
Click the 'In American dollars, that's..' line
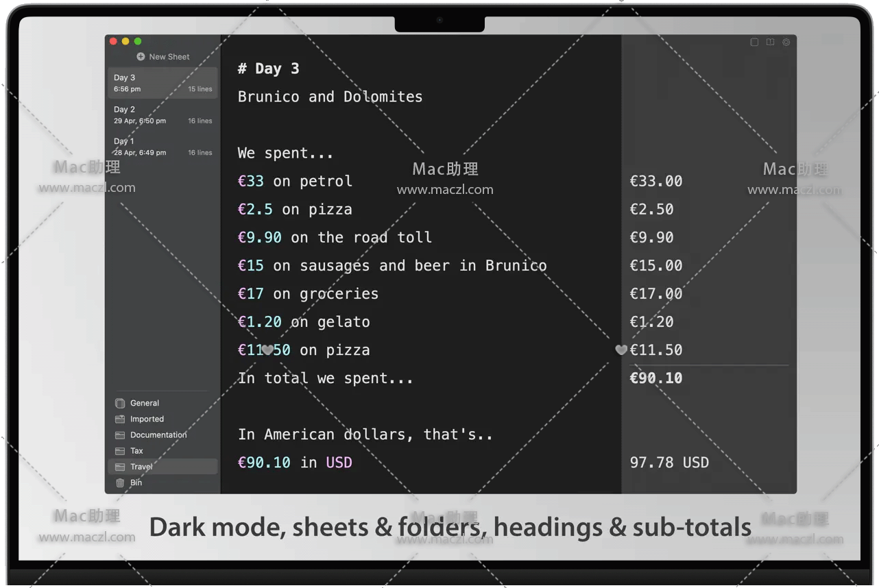click(x=365, y=434)
